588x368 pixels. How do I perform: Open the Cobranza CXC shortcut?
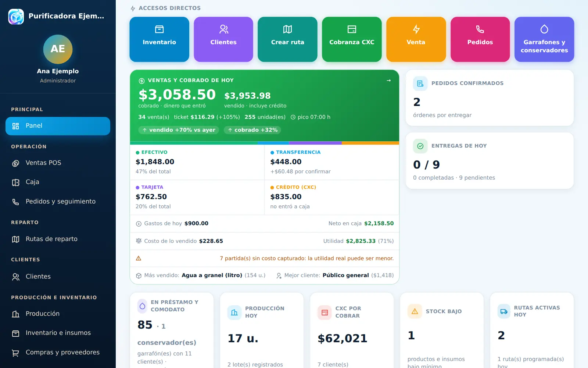click(x=352, y=39)
